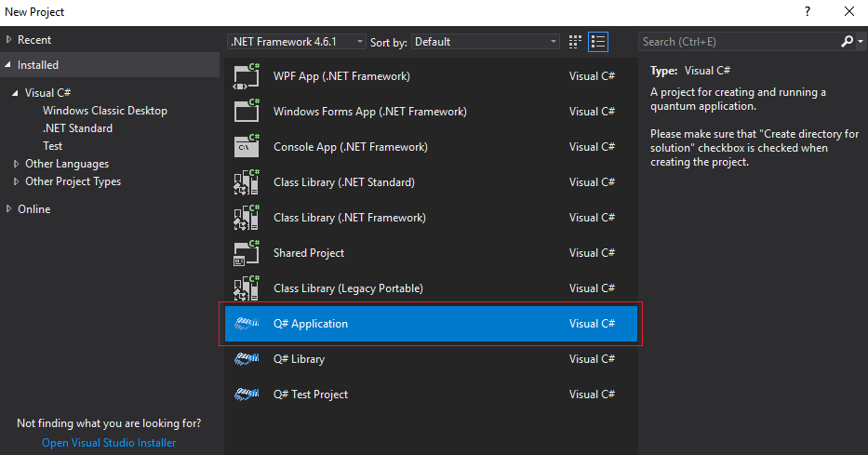Click the Class Library (.NET Framework) icon

pyautogui.click(x=247, y=218)
